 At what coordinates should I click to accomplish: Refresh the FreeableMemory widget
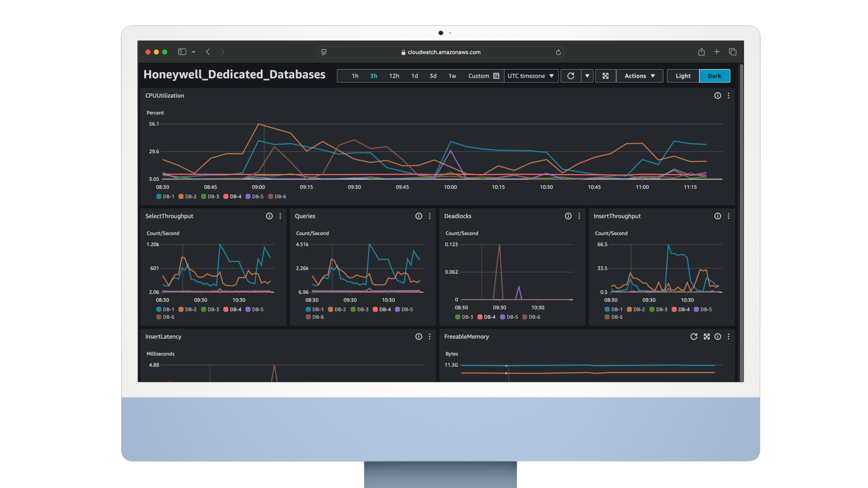click(693, 337)
